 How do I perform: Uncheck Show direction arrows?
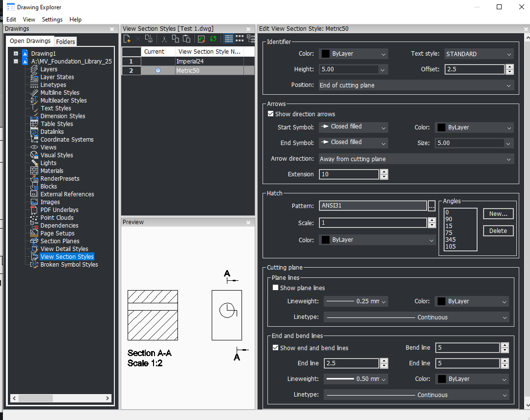tap(271, 114)
